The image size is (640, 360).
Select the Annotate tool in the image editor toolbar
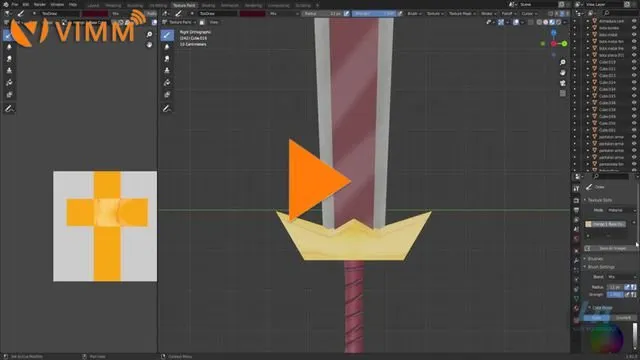9,108
